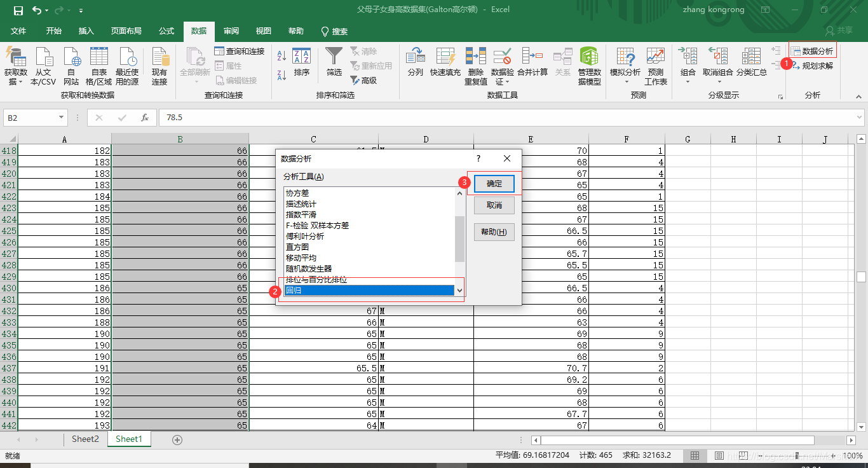Switch to Normal view in status bar
This screenshot has width=868, height=468.
[x=695, y=456]
